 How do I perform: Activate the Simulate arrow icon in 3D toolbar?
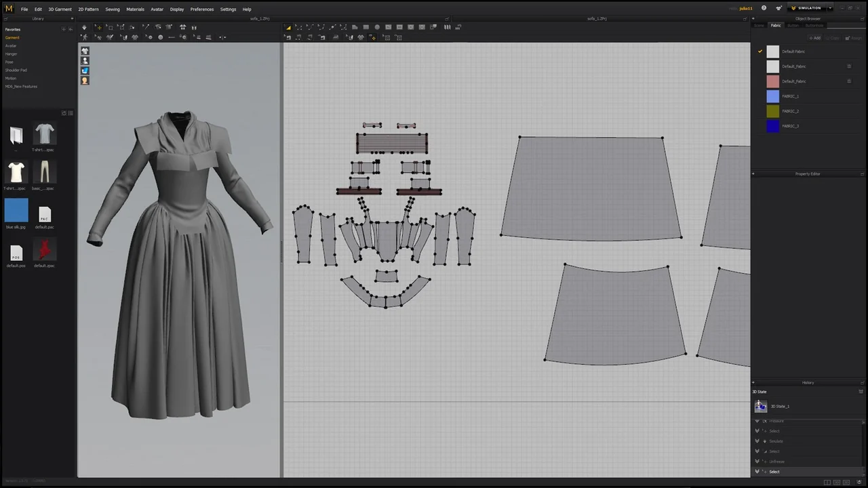[x=84, y=27]
